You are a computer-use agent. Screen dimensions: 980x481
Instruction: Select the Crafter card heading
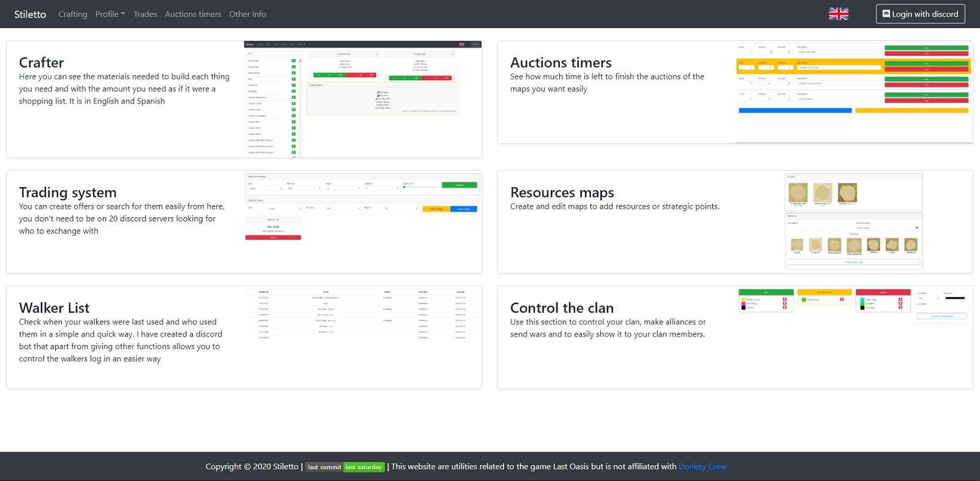[41, 62]
